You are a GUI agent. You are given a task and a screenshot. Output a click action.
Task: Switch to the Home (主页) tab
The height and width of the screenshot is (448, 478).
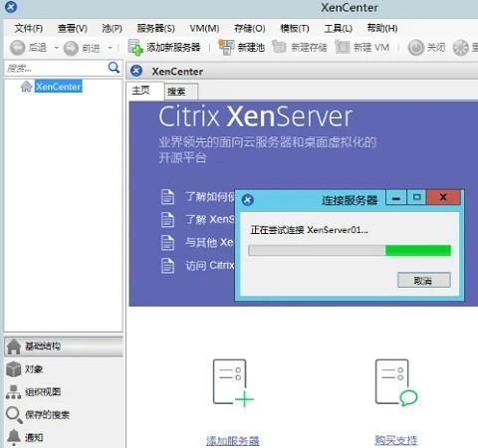[145, 91]
